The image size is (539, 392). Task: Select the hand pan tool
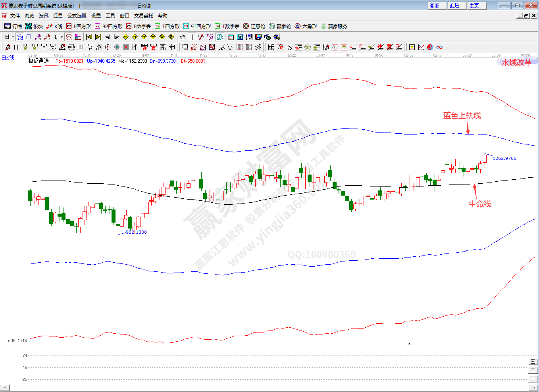pos(183,37)
